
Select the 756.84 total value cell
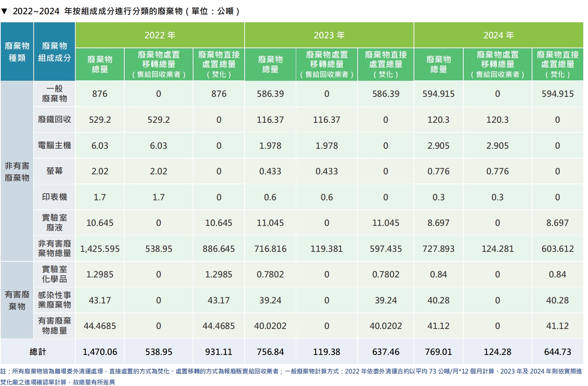click(x=270, y=352)
